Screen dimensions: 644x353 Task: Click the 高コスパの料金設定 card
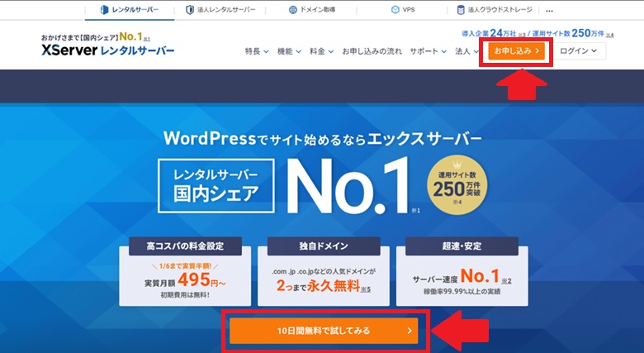(185, 271)
